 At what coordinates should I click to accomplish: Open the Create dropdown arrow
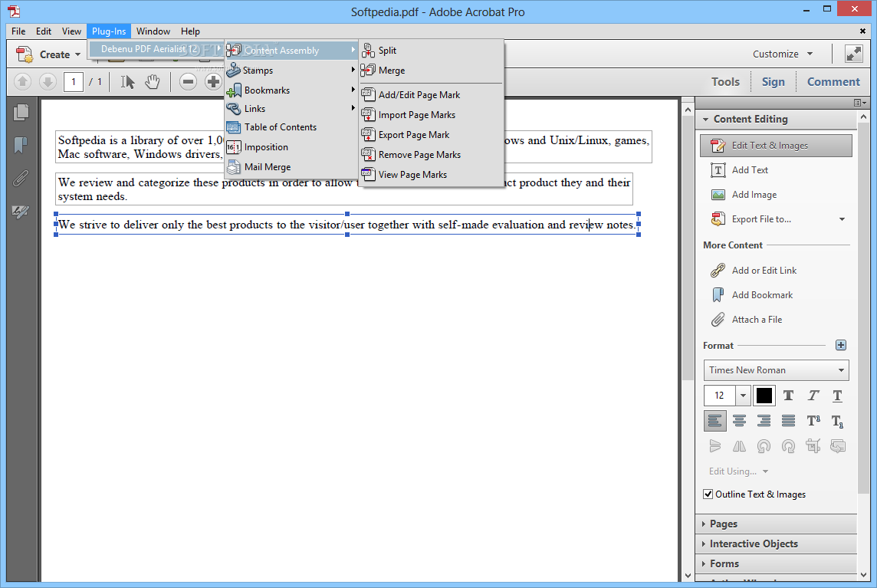pos(77,54)
